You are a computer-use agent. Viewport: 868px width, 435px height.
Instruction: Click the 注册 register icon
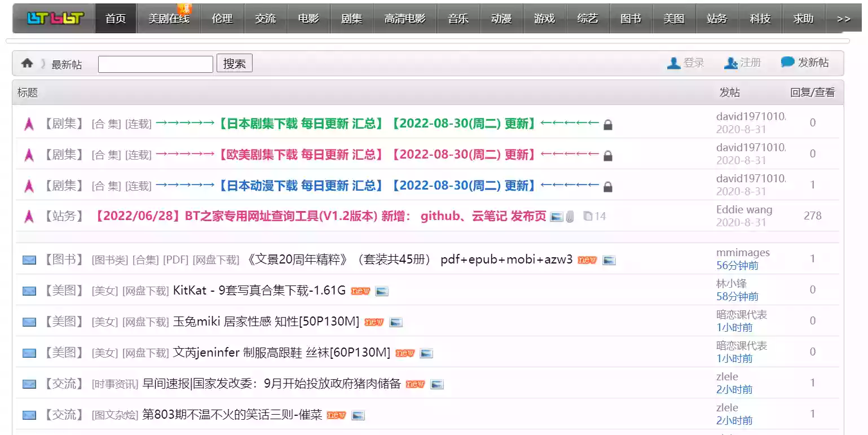coord(730,63)
